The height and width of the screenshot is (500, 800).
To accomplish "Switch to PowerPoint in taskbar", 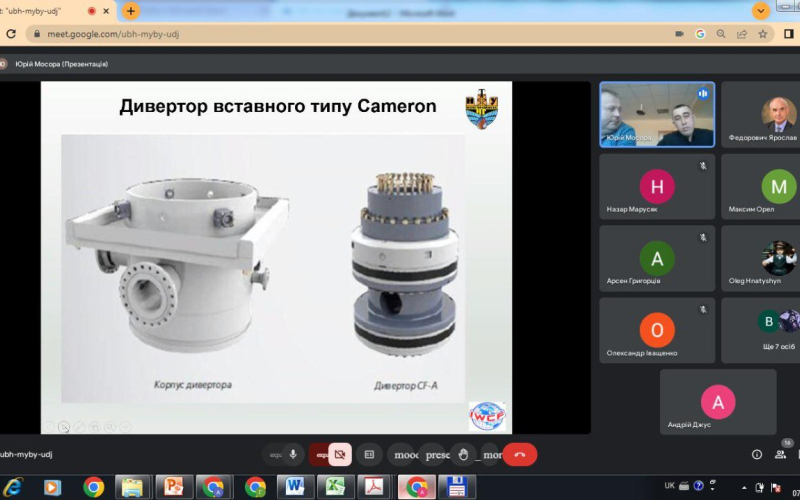I will point(174,487).
